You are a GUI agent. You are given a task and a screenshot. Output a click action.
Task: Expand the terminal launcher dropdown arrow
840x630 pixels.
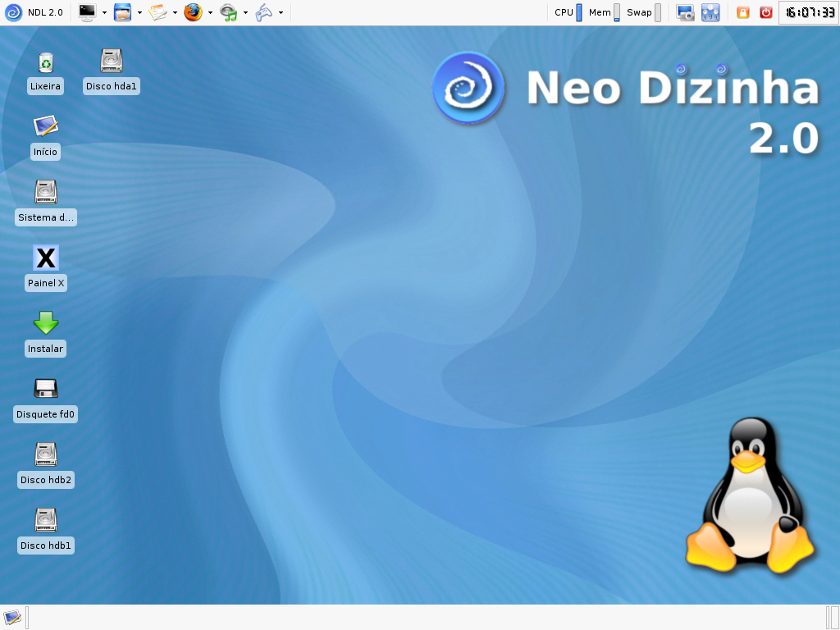coord(103,11)
